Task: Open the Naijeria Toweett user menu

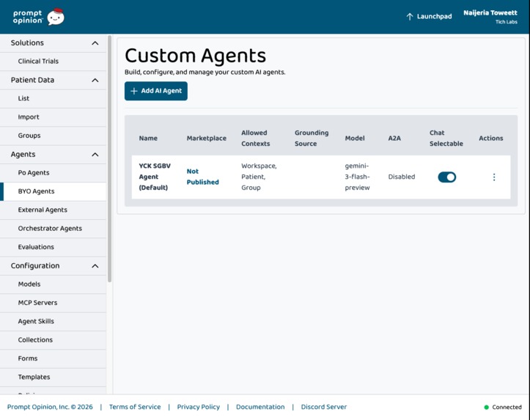Action: click(x=490, y=17)
